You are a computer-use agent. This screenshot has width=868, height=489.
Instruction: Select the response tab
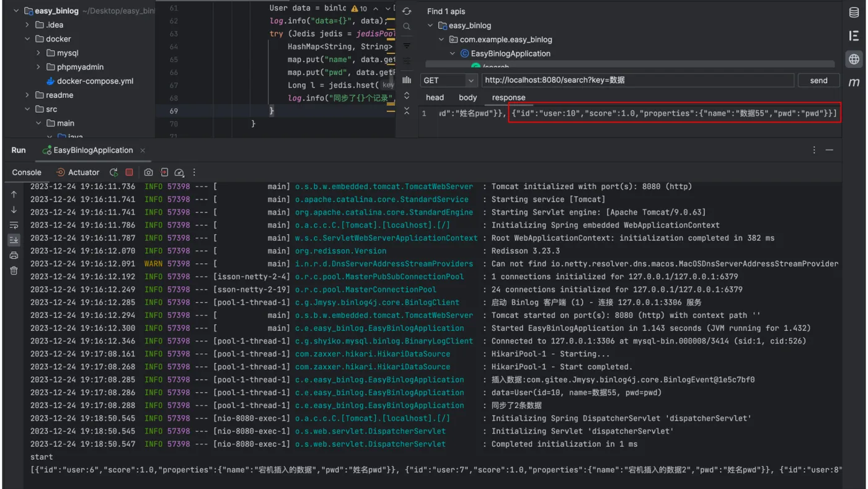[508, 97]
